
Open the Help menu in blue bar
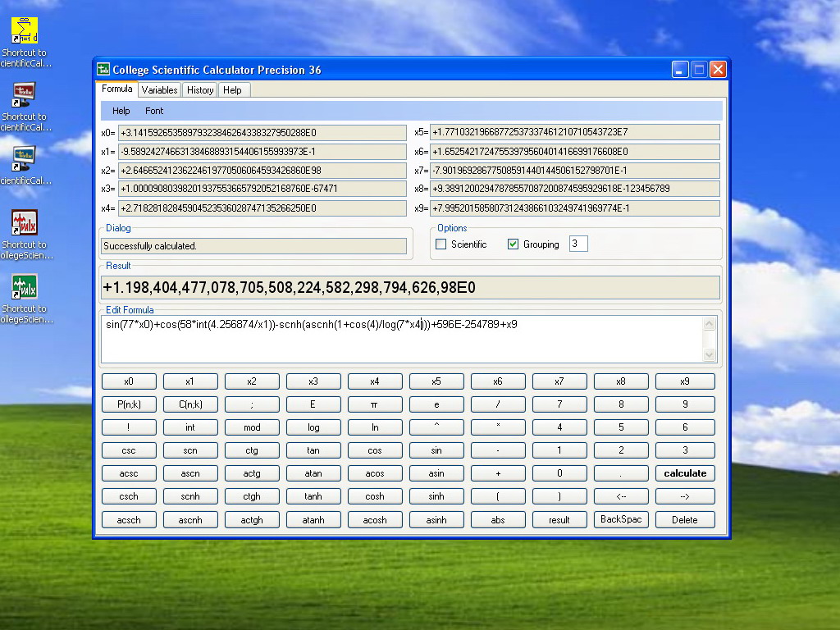pyautogui.click(x=121, y=111)
